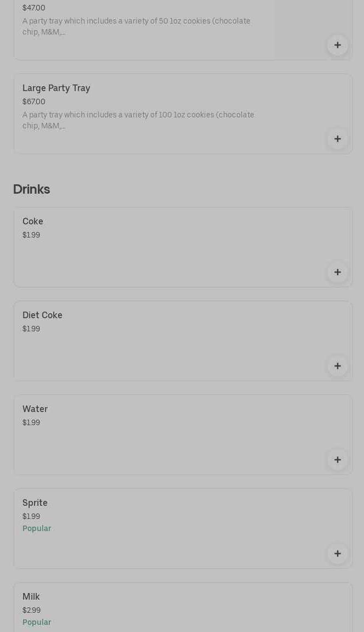Open the Sprite item details

coord(35,503)
